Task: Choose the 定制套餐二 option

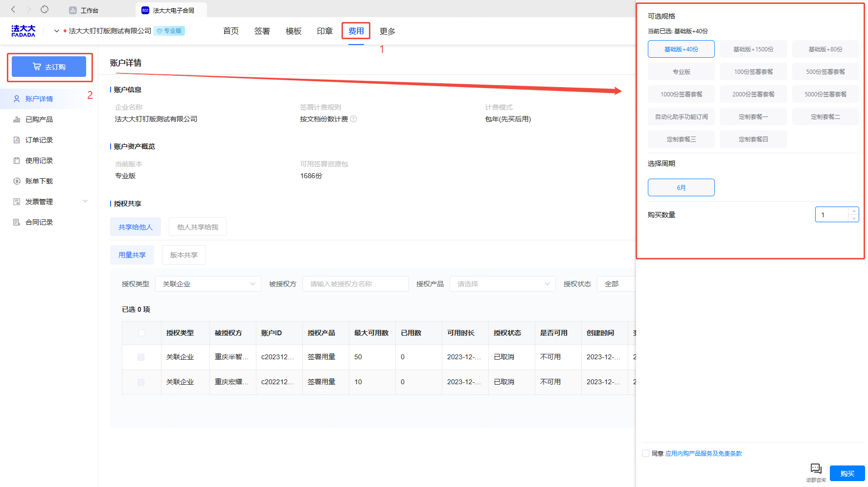Action: pyautogui.click(x=825, y=116)
